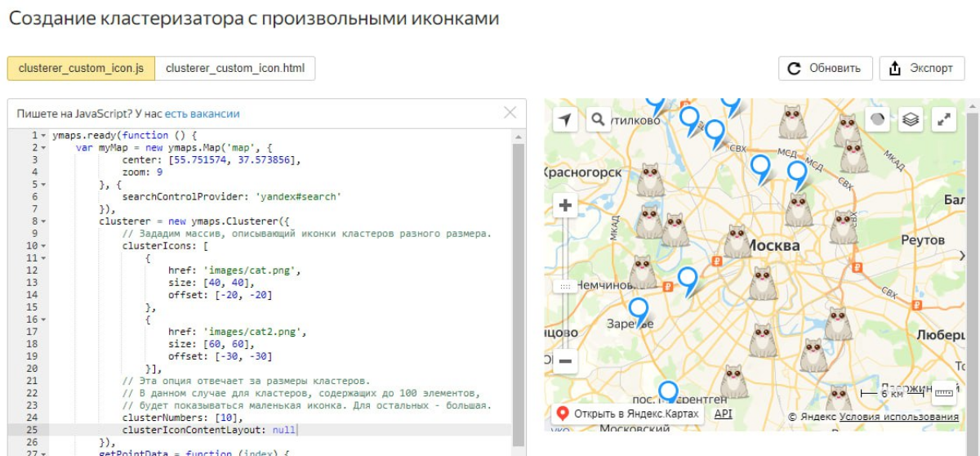The image size is (980, 456).
Task: Open the 'есть вакансии' link
Action: tap(203, 114)
